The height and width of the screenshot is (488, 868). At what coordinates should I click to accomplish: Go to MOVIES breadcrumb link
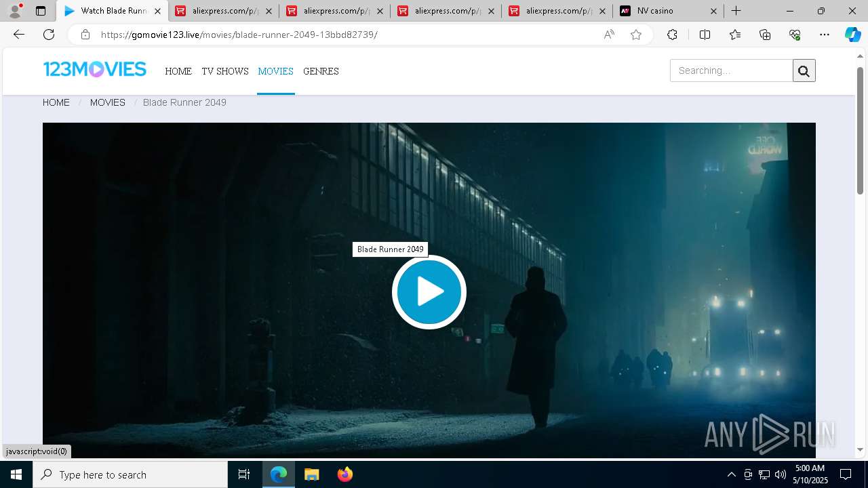[x=108, y=102]
